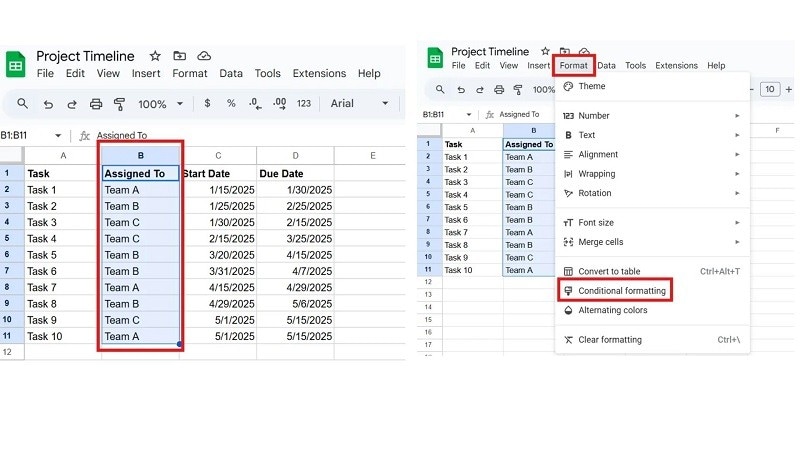This screenshot has height=450, width=800.
Task: Click the highlighted Format menu in the right screenshot
Action: pyautogui.click(x=573, y=65)
